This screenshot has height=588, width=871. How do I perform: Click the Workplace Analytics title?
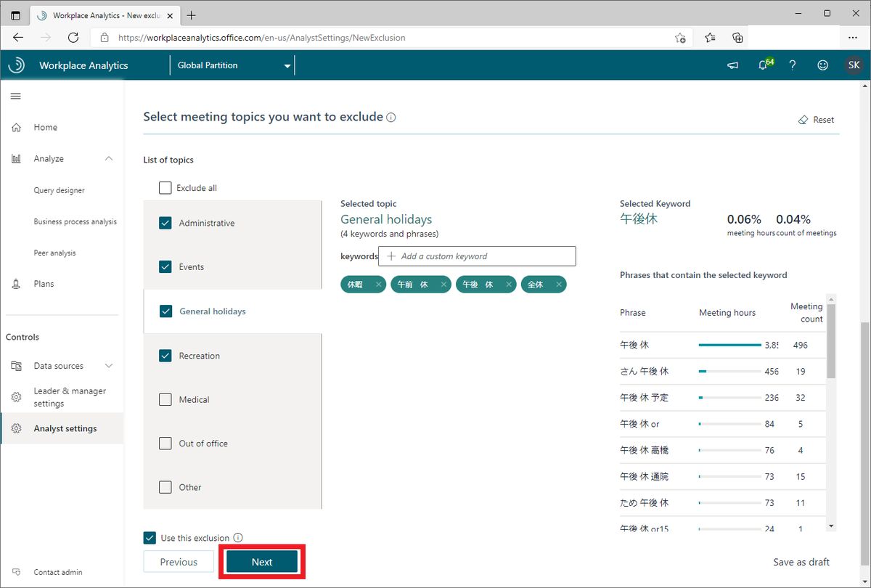(x=83, y=65)
